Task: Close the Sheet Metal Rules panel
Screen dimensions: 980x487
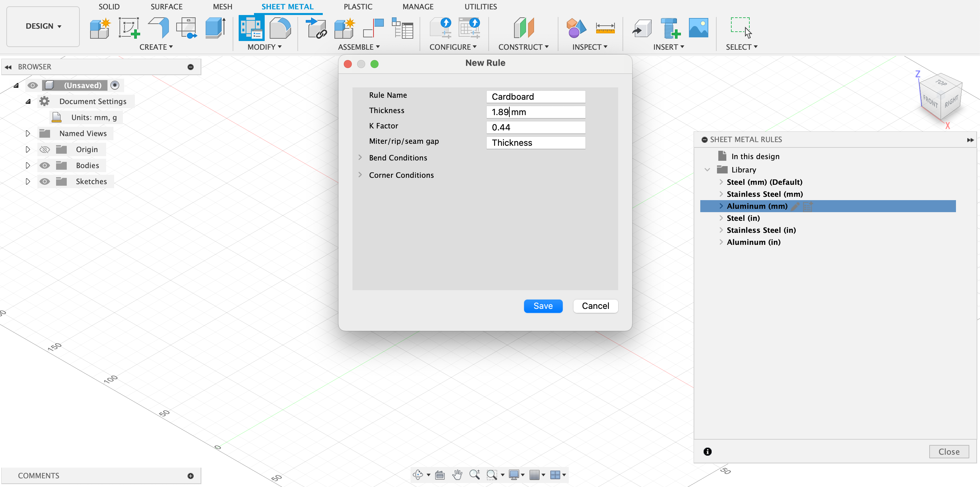Action: point(948,452)
